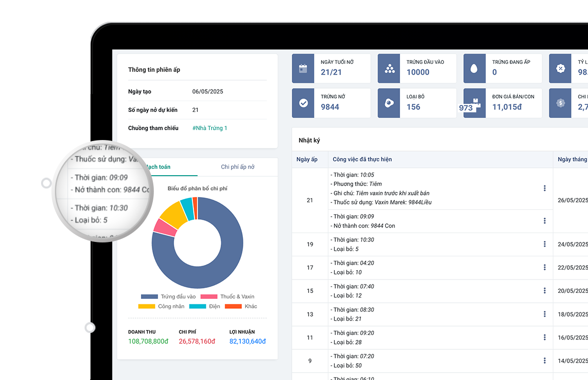This screenshot has height=380, width=588.
Task: Select the single egg icon for Trứng đang ấp
Action: pos(474,69)
